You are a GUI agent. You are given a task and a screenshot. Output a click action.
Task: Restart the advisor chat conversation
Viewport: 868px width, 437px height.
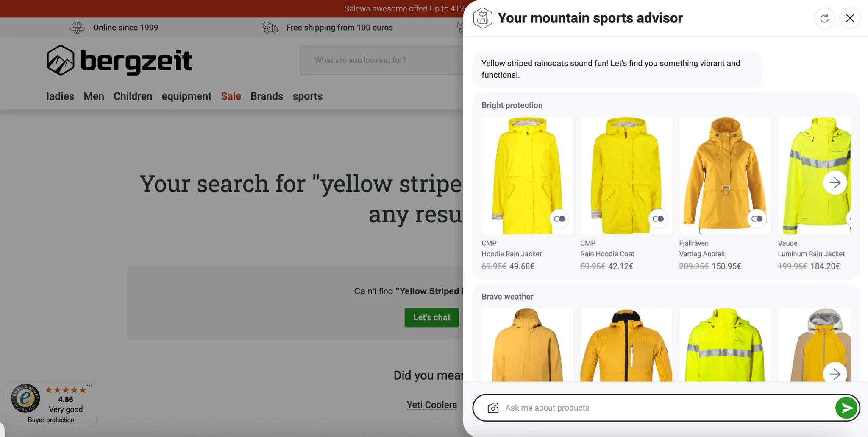click(824, 18)
